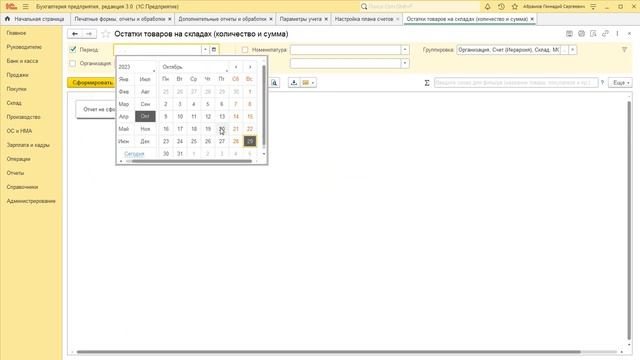This screenshot has height=360, width=640.
Task: Select Дек month in calendar
Action: pos(145,141)
